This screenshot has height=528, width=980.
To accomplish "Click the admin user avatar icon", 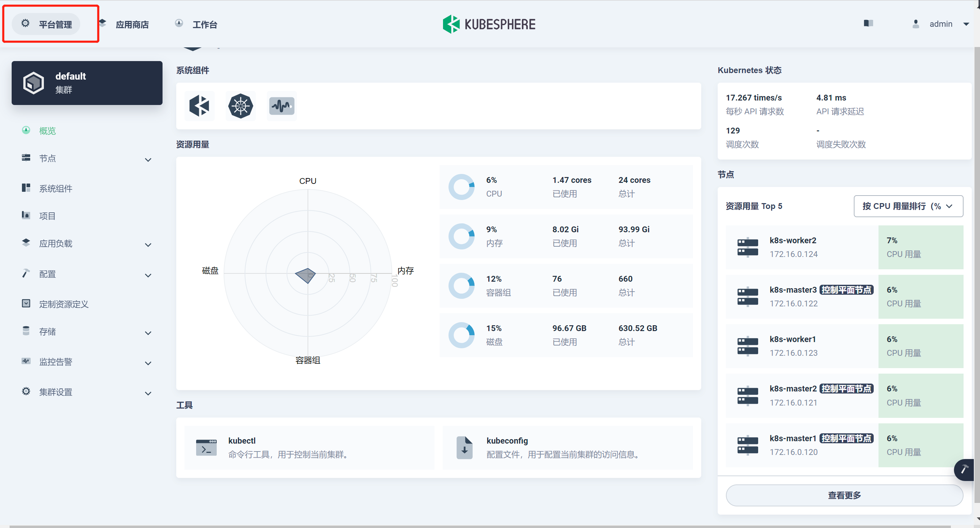I will click(916, 24).
